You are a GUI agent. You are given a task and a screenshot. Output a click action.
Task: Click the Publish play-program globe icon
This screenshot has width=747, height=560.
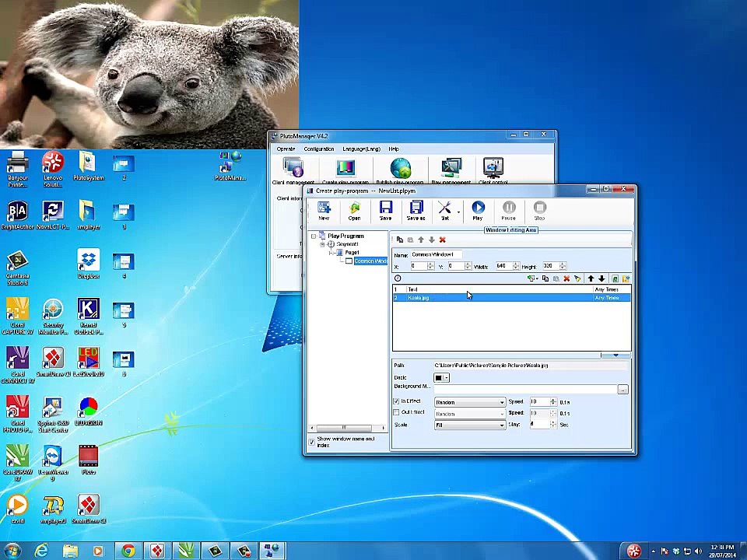(x=400, y=169)
